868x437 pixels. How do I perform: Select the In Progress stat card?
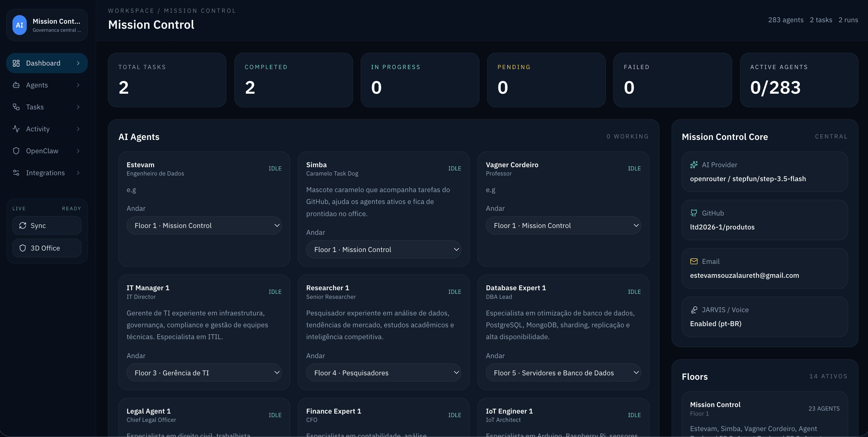tap(420, 80)
